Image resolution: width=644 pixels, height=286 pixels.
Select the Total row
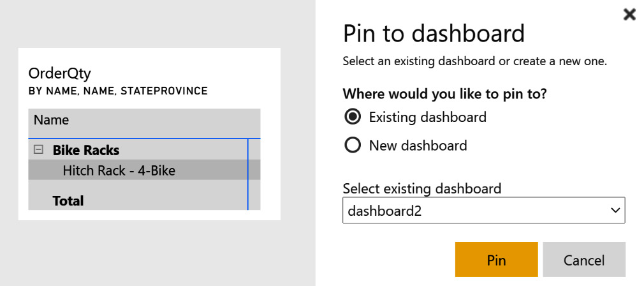point(68,200)
